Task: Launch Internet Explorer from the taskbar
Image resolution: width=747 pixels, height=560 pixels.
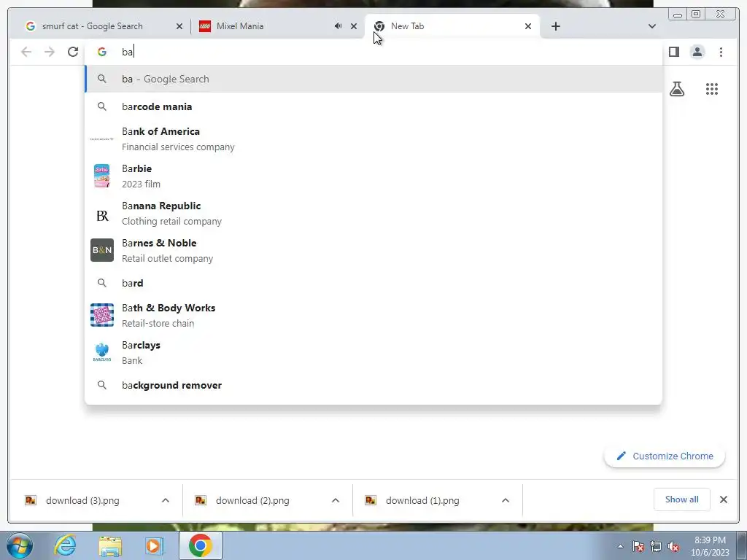Action: [65, 545]
